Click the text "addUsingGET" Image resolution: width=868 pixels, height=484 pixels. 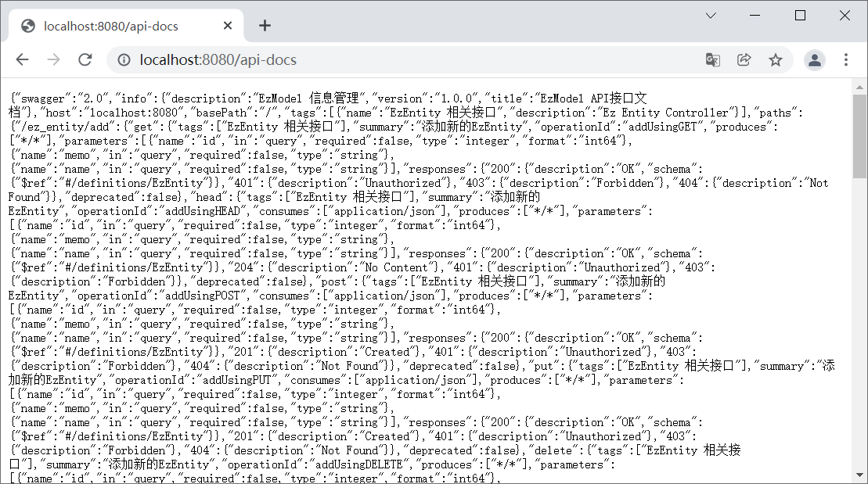(x=662, y=127)
